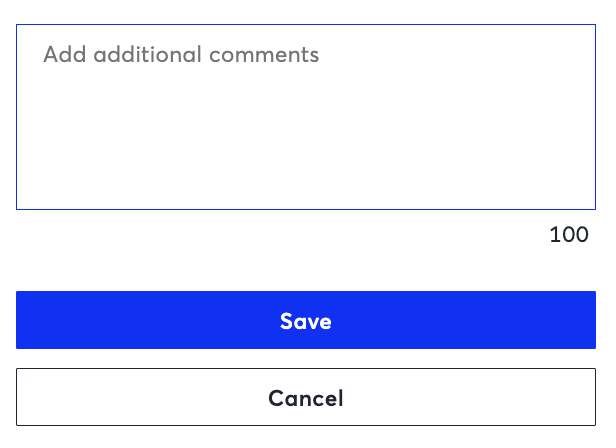The width and height of the screenshot is (616, 448).
Task: Place cursor in the comments box
Action: click(x=306, y=117)
